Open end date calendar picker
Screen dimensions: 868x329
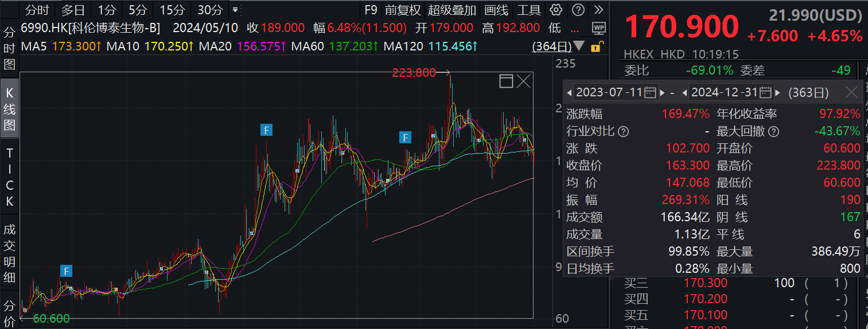[766, 92]
